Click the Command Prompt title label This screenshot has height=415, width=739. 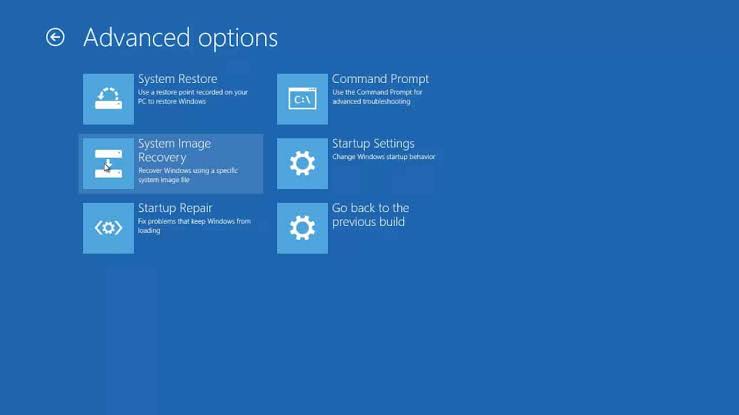click(x=380, y=79)
